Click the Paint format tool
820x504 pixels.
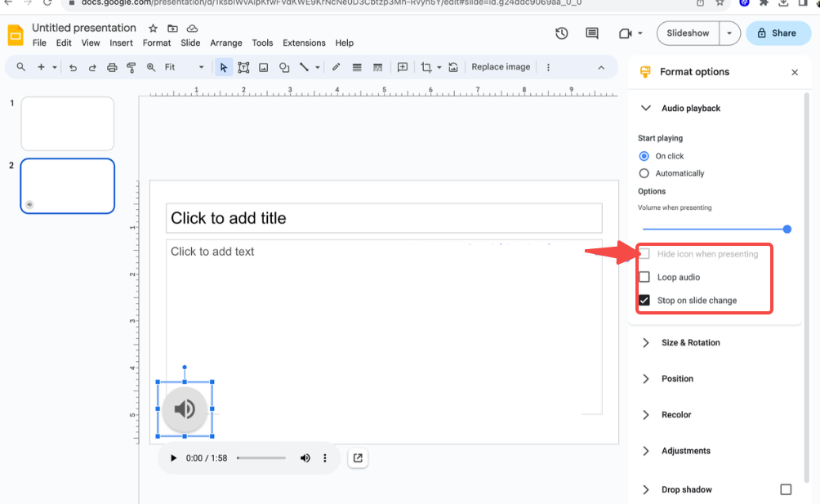(131, 67)
